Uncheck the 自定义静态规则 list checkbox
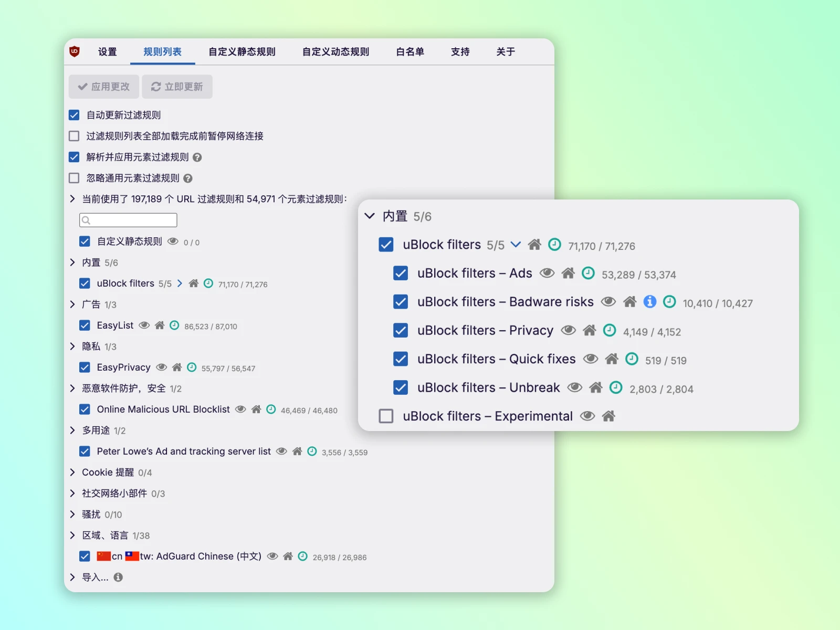 coord(85,241)
